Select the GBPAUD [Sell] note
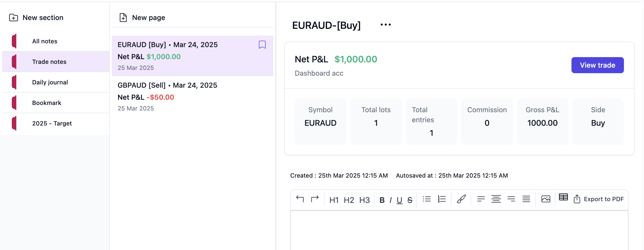The height and width of the screenshot is (250, 644). [x=192, y=96]
